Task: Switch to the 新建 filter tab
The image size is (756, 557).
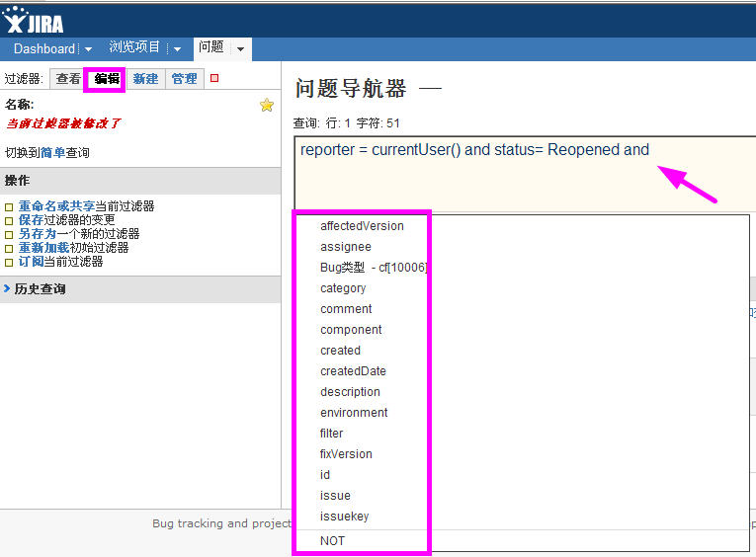Action: click(x=145, y=79)
